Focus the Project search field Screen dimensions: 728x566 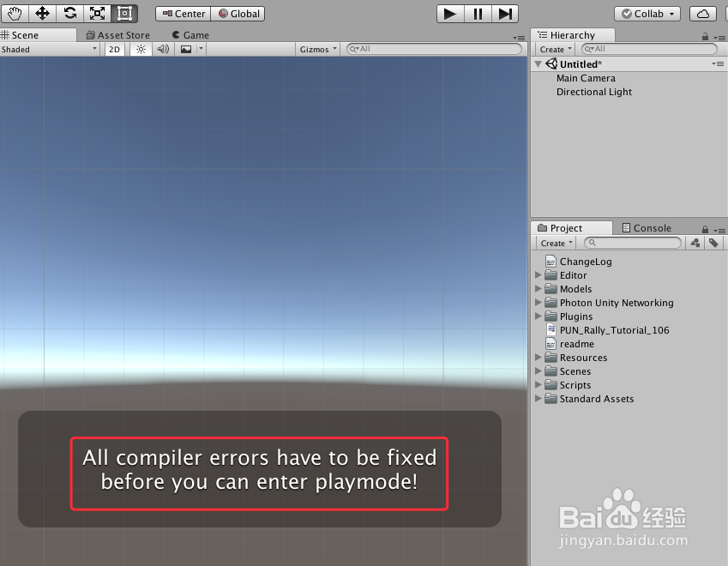click(632, 243)
